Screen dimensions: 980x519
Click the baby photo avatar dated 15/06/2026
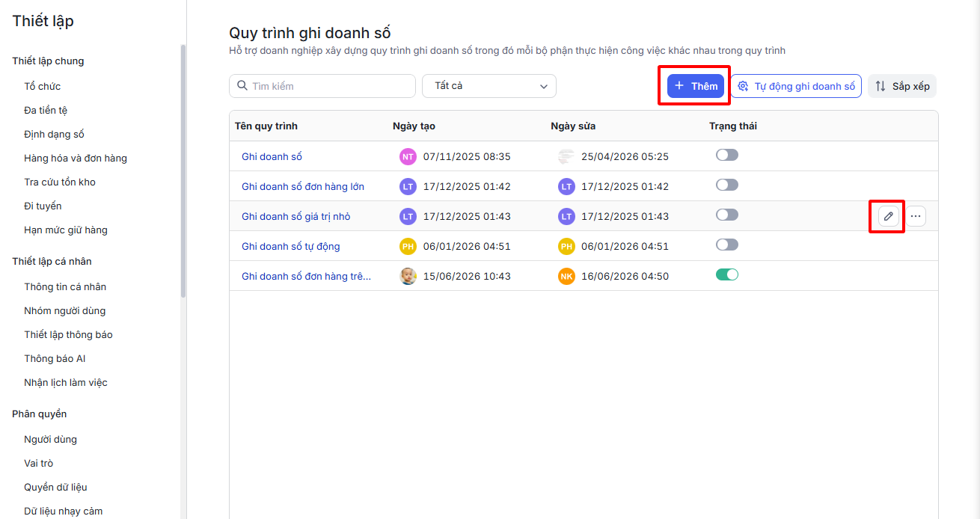coord(408,276)
